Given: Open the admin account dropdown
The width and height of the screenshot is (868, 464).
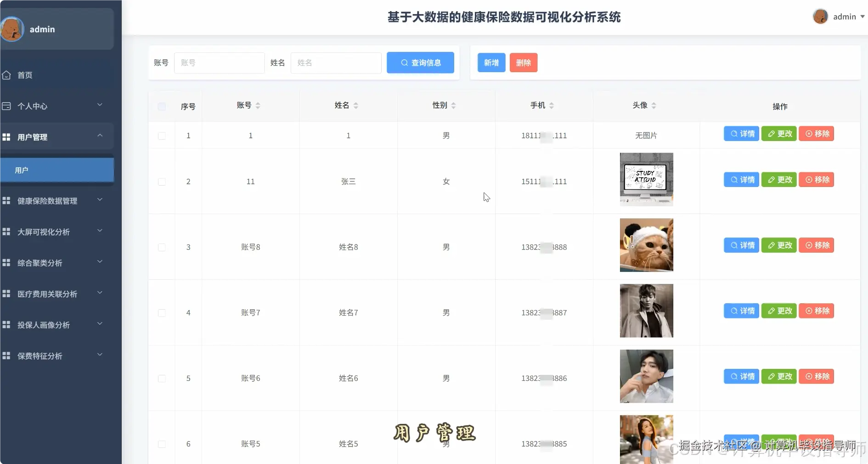Looking at the screenshot, I should (847, 17).
